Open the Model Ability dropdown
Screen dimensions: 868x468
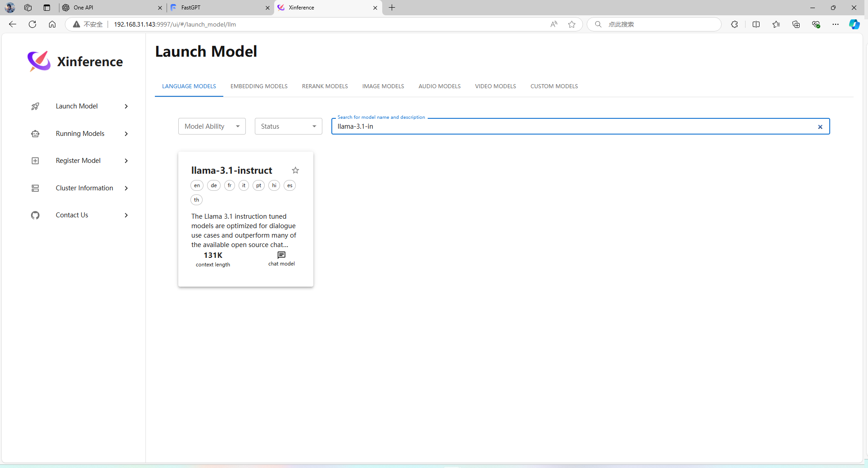212,126
